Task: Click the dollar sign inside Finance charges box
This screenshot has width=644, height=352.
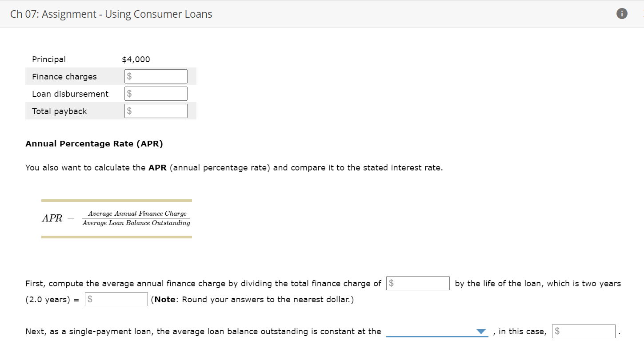Action: (129, 76)
